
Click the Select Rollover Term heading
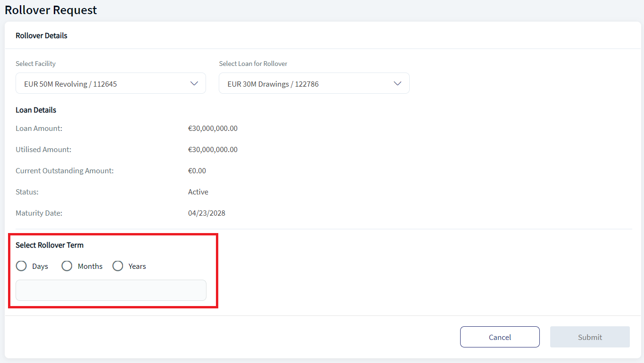[50, 245]
